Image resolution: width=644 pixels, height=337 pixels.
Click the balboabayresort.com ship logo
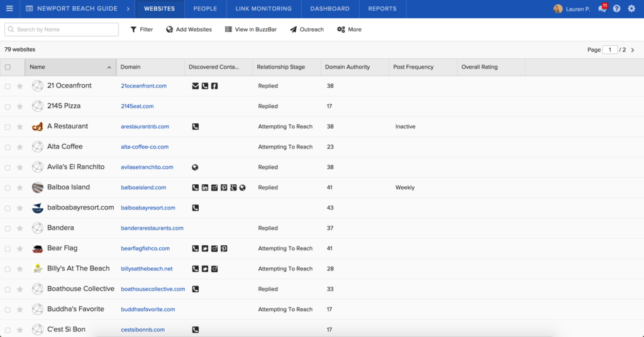[x=37, y=207]
